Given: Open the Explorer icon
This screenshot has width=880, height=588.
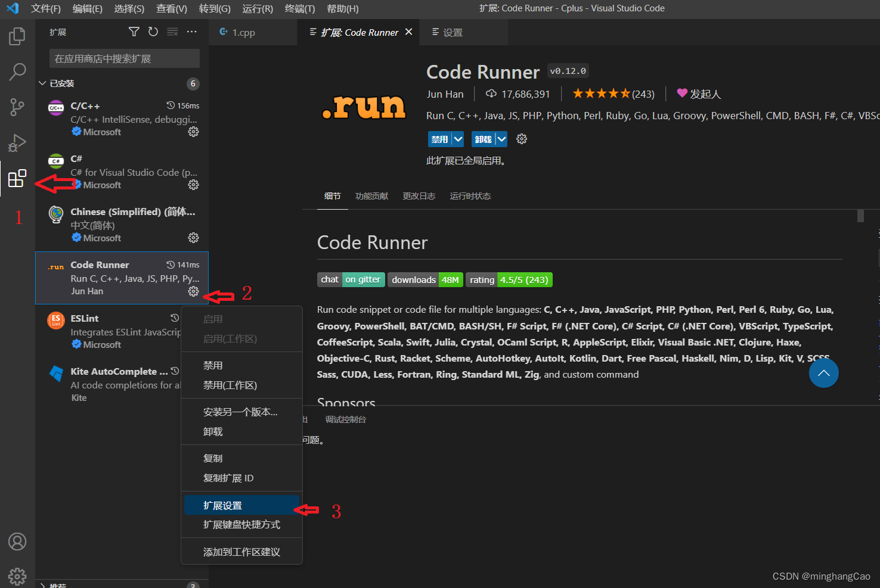Looking at the screenshot, I should click(x=17, y=36).
